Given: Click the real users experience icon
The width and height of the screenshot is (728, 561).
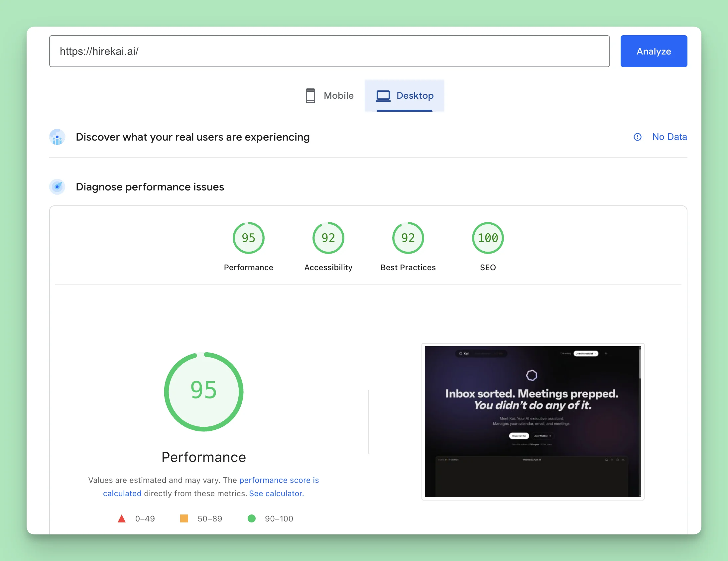Looking at the screenshot, I should tap(57, 137).
